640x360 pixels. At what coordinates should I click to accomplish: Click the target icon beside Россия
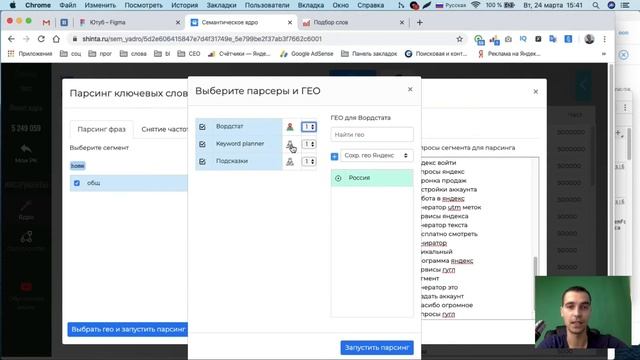[338, 178]
